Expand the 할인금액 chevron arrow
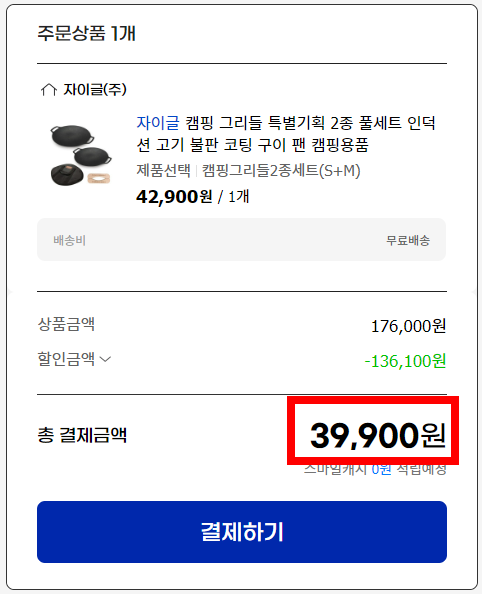The width and height of the screenshot is (482, 594). pos(105,359)
